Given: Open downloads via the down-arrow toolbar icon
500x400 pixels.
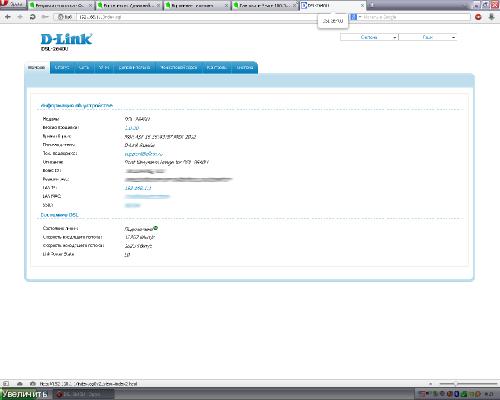Looking at the screenshot, I should [491, 17].
